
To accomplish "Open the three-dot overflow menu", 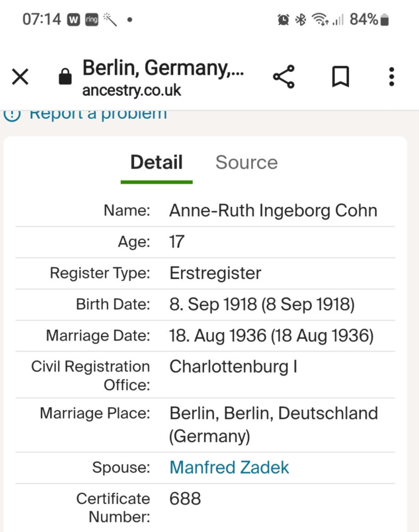I will point(392,76).
